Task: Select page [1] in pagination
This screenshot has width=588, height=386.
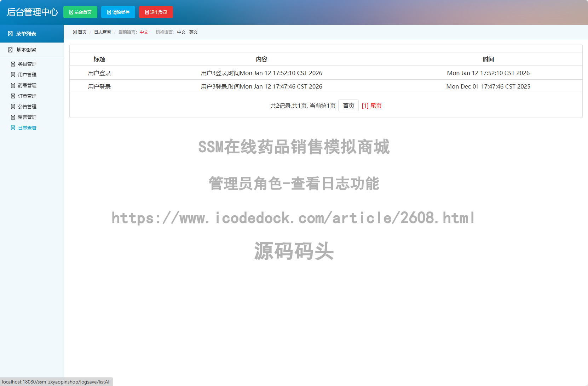Action: click(x=365, y=106)
